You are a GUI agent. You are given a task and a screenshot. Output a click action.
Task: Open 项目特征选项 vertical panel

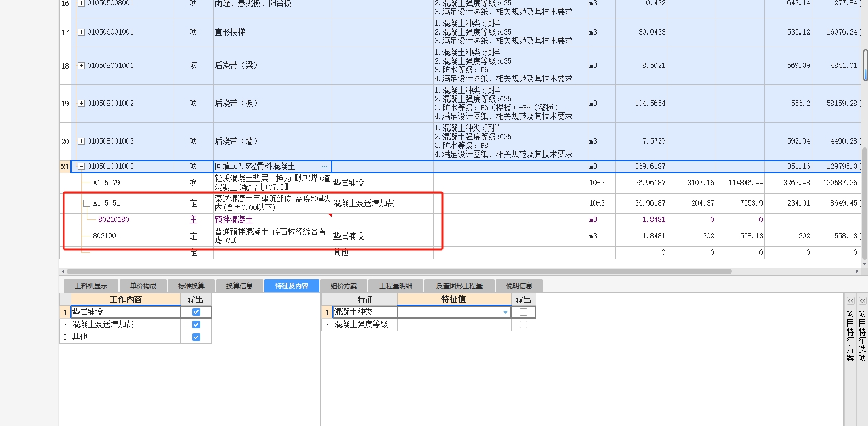pyautogui.click(x=863, y=336)
